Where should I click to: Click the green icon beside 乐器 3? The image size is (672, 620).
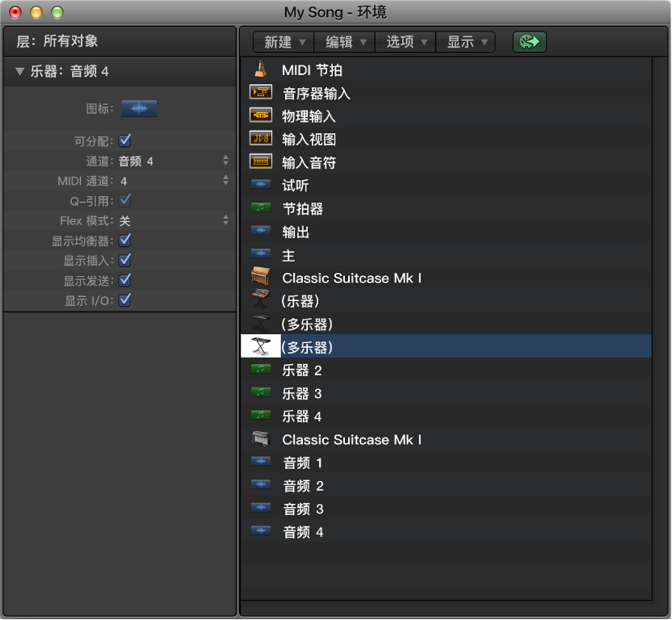point(261,392)
